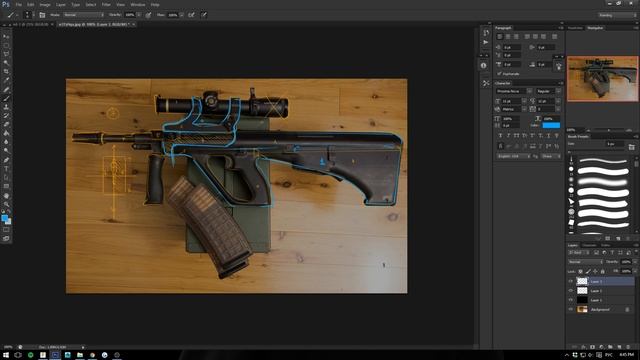
Task: Open the Flow slider arrow in the options bar
Action: pyautogui.click(x=181, y=15)
